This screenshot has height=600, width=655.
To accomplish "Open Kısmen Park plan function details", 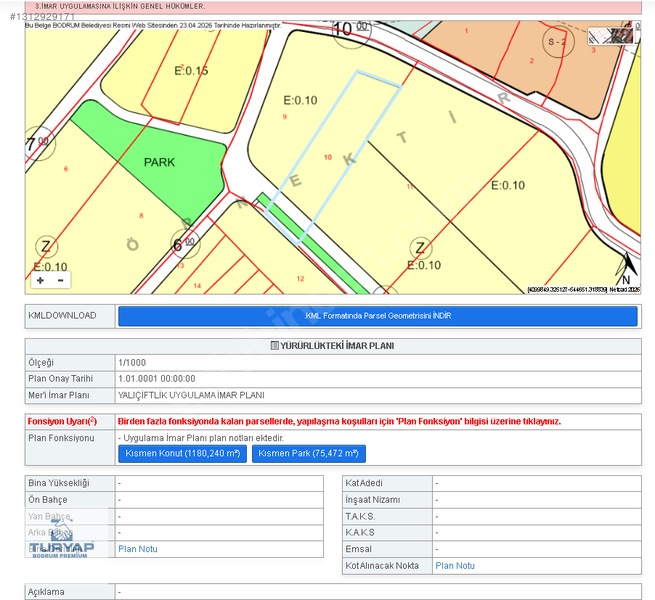I will pos(309,453).
